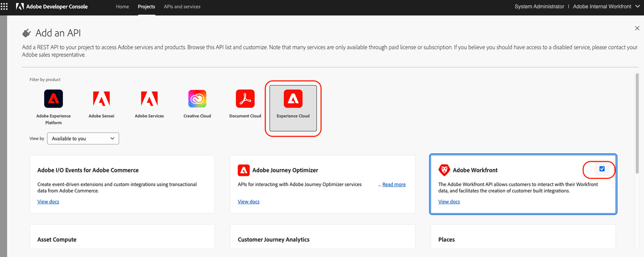644x257 pixels.
Task: Filter by Adobe Experience Platform icon
Action: [x=53, y=99]
